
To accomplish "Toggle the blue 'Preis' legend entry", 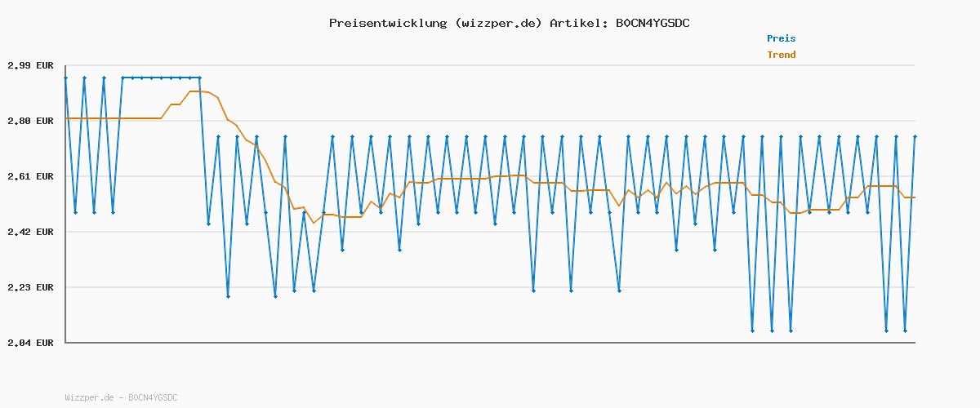I will [x=781, y=38].
